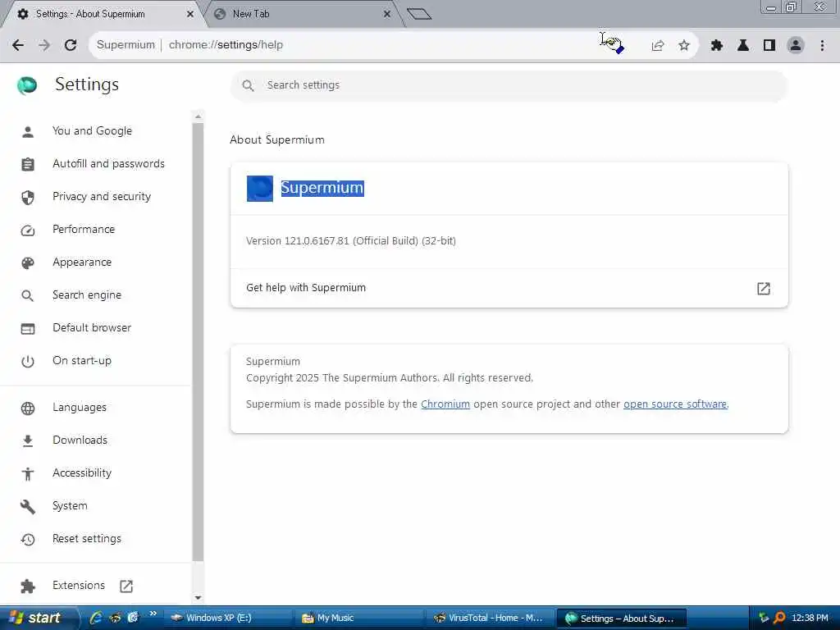Click the taskbar clock 12:38 PM
The image size is (840, 630).
[x=810, y=618]
